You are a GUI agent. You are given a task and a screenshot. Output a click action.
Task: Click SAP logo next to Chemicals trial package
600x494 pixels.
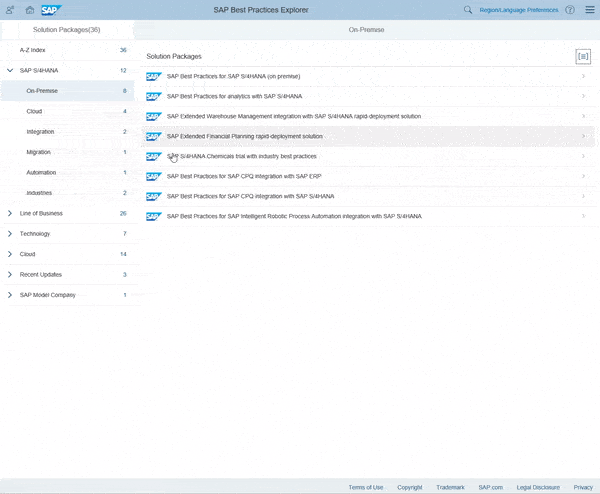[x=154, y=157]
